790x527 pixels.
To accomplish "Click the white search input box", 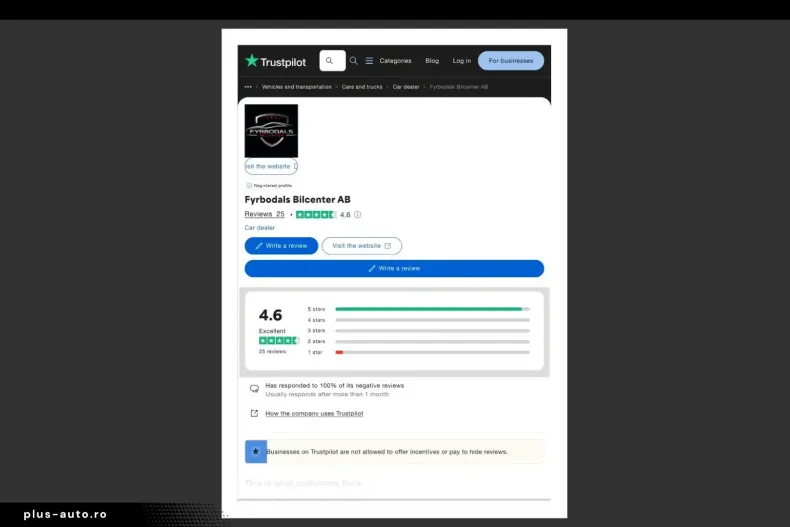I will coord(332,61).
